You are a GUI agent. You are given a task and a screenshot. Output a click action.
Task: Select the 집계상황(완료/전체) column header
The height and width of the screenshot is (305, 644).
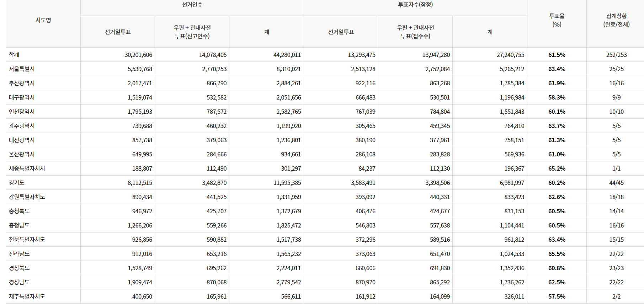pos(616,20)
